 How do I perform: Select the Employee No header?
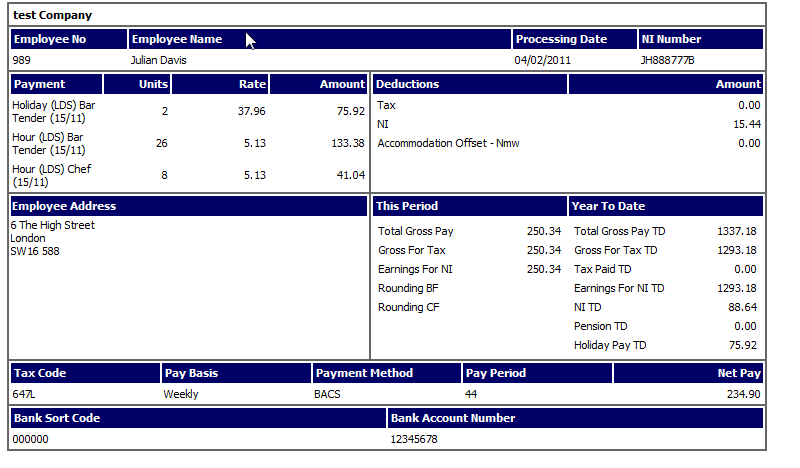click(x=69, y=39)
